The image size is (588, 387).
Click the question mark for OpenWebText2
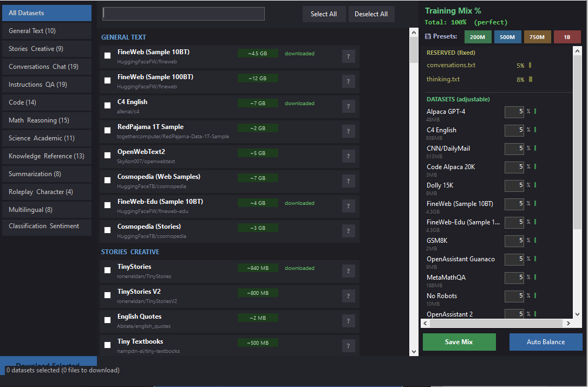click(348, 156)
